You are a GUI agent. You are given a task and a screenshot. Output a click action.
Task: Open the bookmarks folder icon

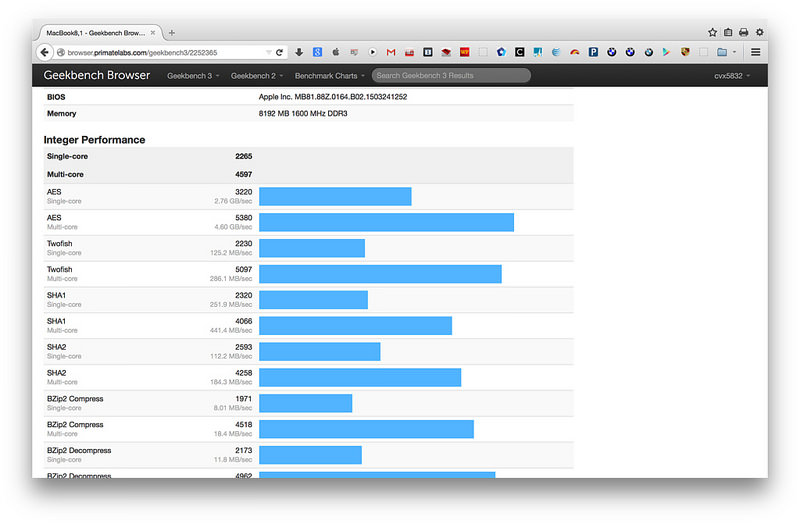point(722,52)
